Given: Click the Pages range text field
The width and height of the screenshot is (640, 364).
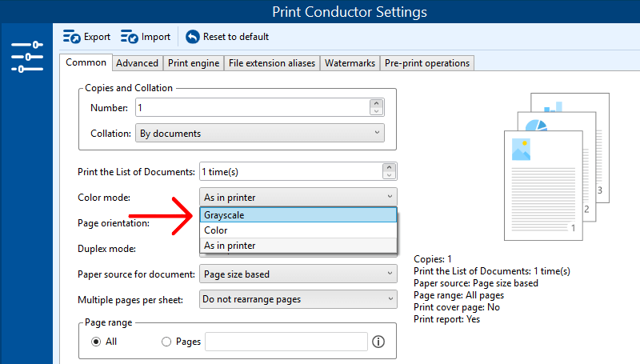Looking at the screenshot, I should (286, 342).
